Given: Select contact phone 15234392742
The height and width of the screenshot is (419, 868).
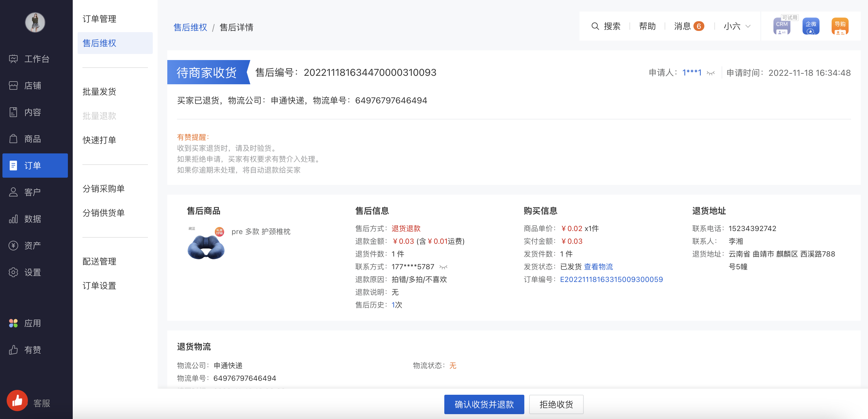Looking at the screenshot, I should click(752, 229).
